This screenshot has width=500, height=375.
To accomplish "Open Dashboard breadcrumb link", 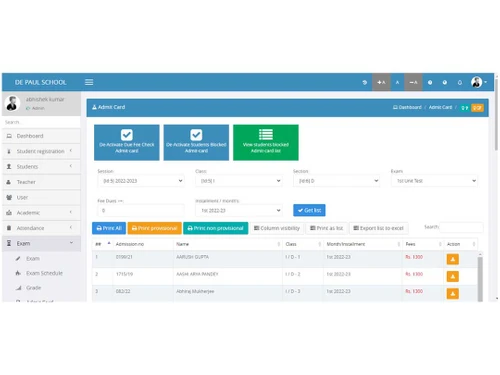I will coord(407,107).
